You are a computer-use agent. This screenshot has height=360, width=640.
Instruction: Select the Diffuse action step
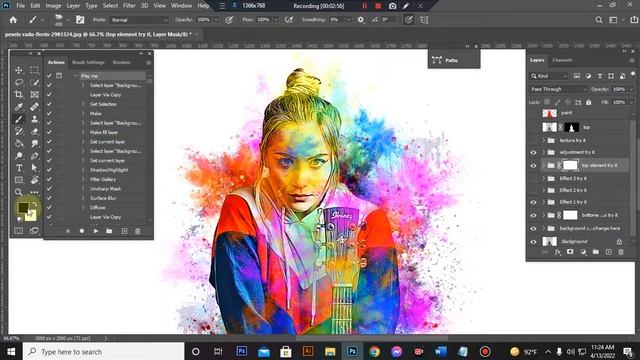pos(98,207)
